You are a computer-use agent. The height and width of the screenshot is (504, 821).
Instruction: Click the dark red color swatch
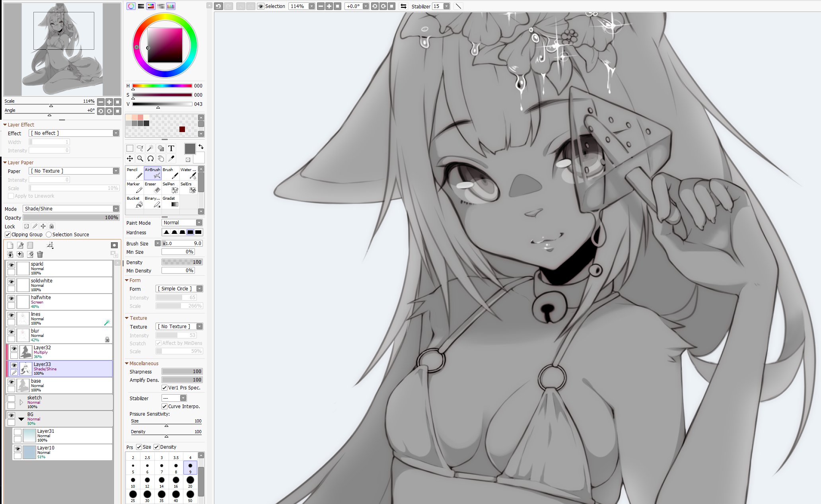[182, 129]
